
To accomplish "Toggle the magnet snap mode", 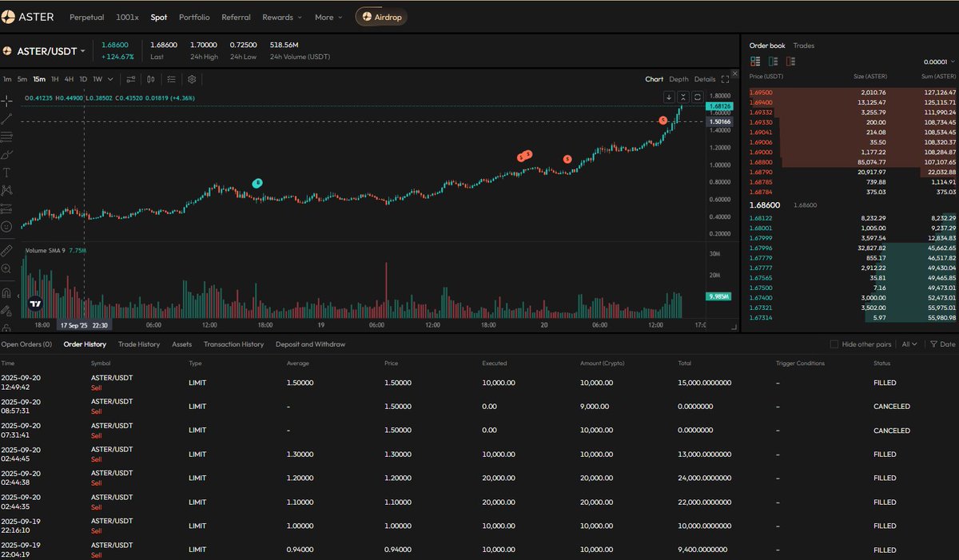I will point(7,292).
